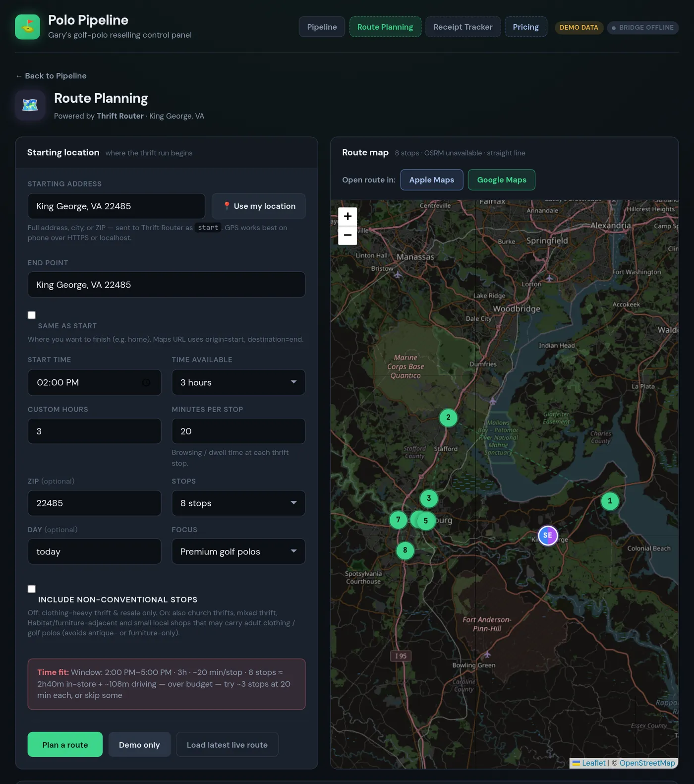The width and height of the screenshot is (694, 784).
Task: Select map stop marker 8
Action: [405, 550]
